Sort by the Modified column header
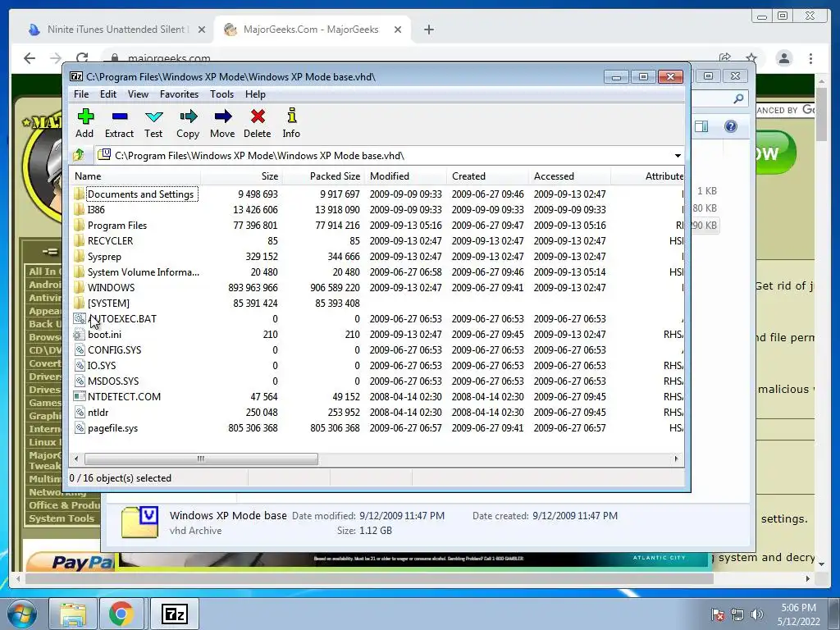The width and height of the screenshot is (840, 630). pyautogui.click(x=405, y=176)
